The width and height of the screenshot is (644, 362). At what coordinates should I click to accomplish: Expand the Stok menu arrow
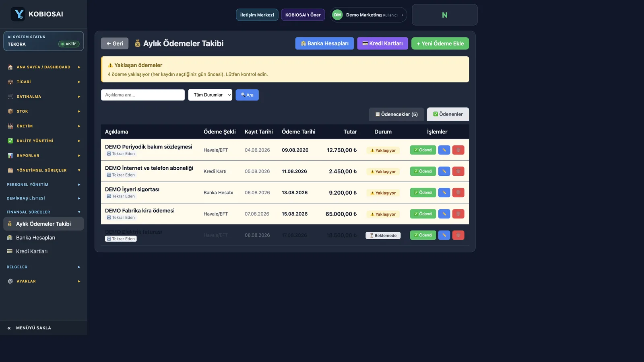point(79,111)
